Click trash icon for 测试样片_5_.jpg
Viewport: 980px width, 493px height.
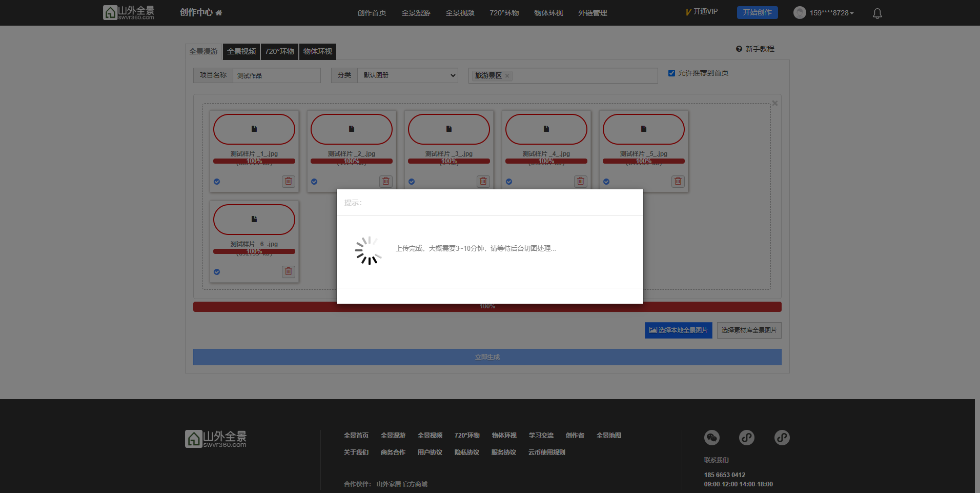coord(678,181)
